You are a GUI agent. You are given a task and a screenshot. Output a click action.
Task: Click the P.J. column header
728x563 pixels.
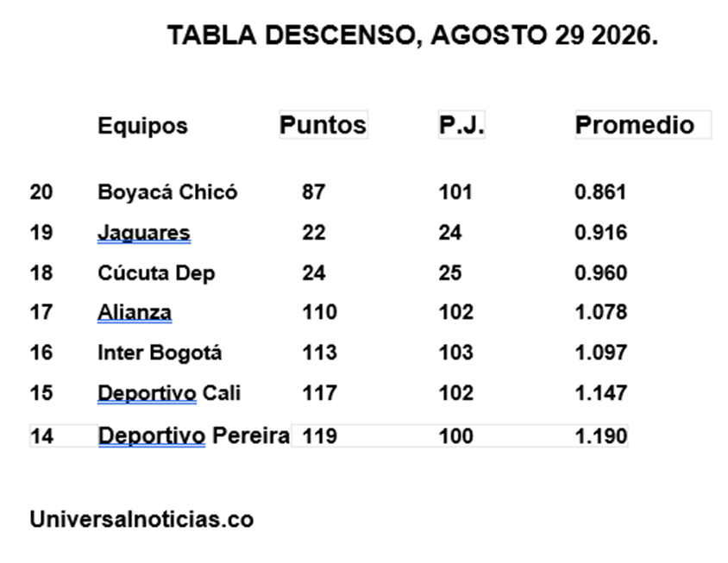point(461,124)
